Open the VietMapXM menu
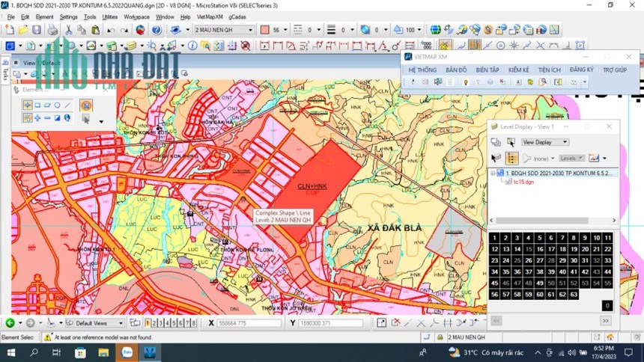This screenshot has height=362, width=644. click(210, 16)
